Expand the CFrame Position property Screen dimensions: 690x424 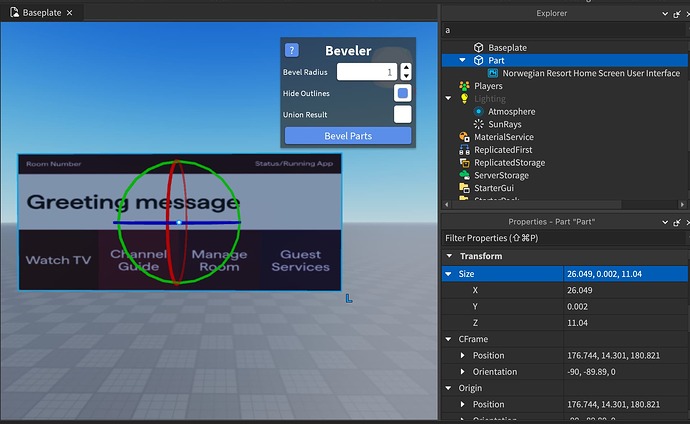pos(462,355)
